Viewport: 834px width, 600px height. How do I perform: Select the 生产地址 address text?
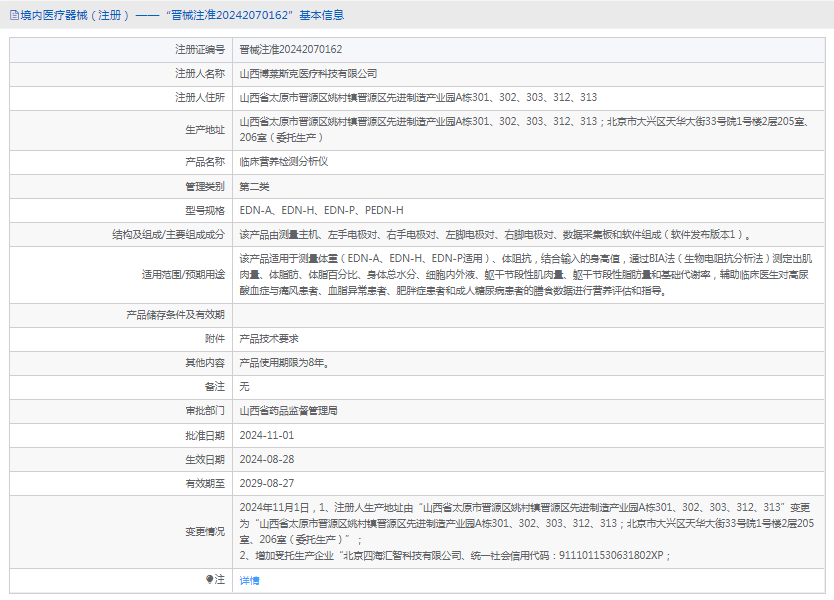click(x=526, y=129)
